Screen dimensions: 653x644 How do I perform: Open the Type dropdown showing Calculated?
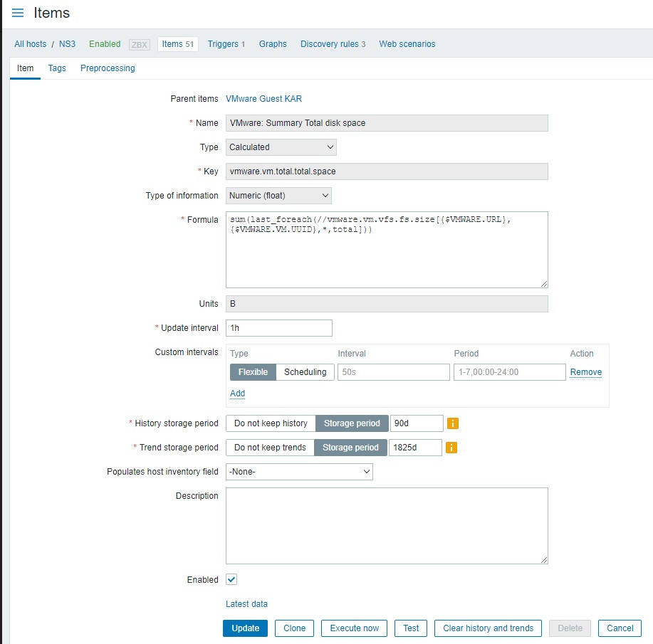tap(281, 147)
